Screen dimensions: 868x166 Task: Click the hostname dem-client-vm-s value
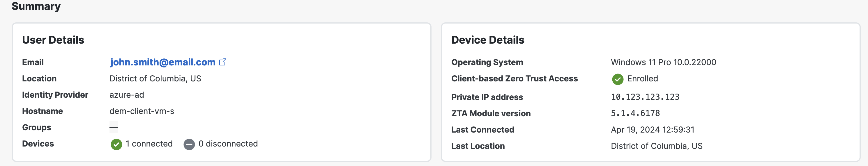pos(142,111)
